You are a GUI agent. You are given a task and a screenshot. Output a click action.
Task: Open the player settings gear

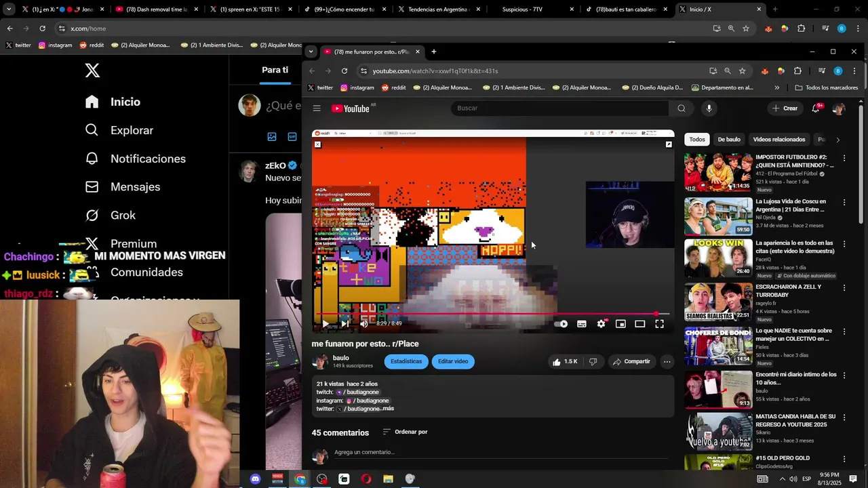[601, 324]
